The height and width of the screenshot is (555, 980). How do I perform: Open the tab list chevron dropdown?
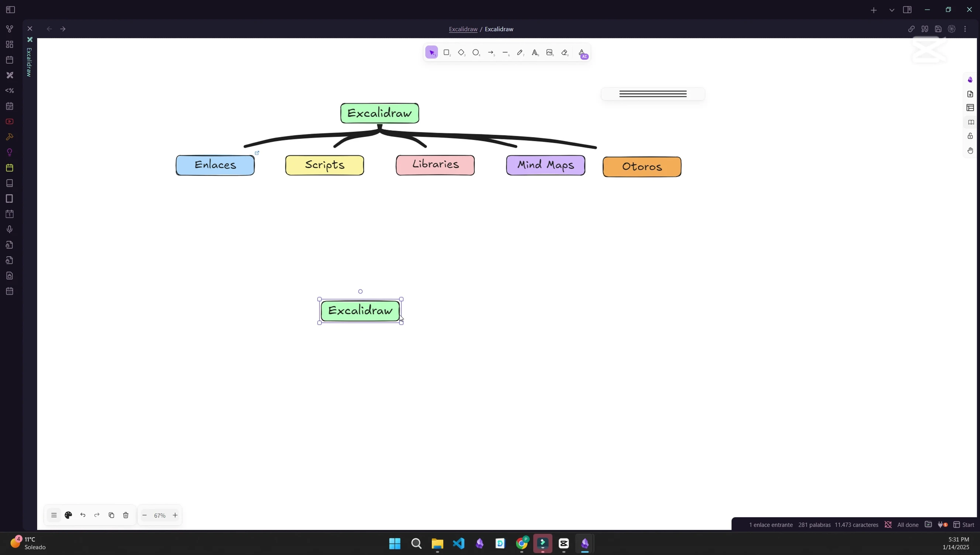pos(892,10)
